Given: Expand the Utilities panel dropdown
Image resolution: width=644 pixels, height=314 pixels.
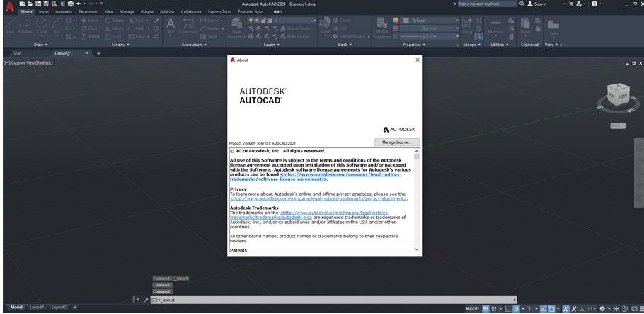Looking at the screenshot, I should 500,45.
